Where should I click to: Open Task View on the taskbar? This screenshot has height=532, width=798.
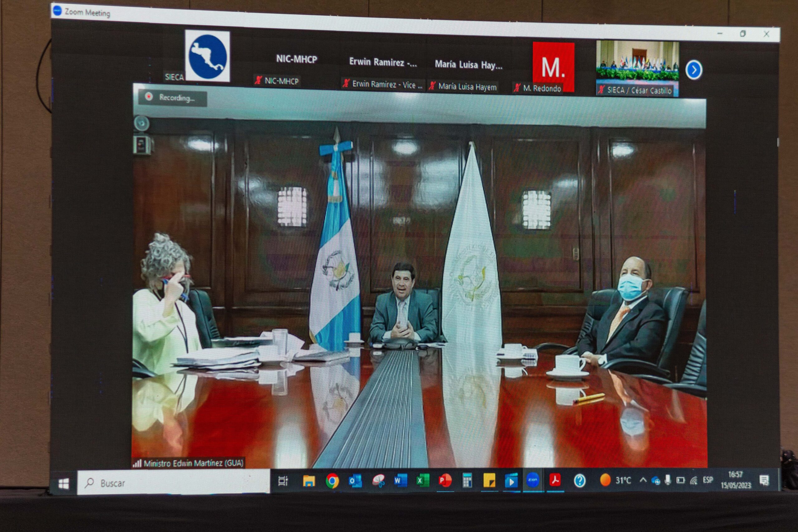click(283, 481)
